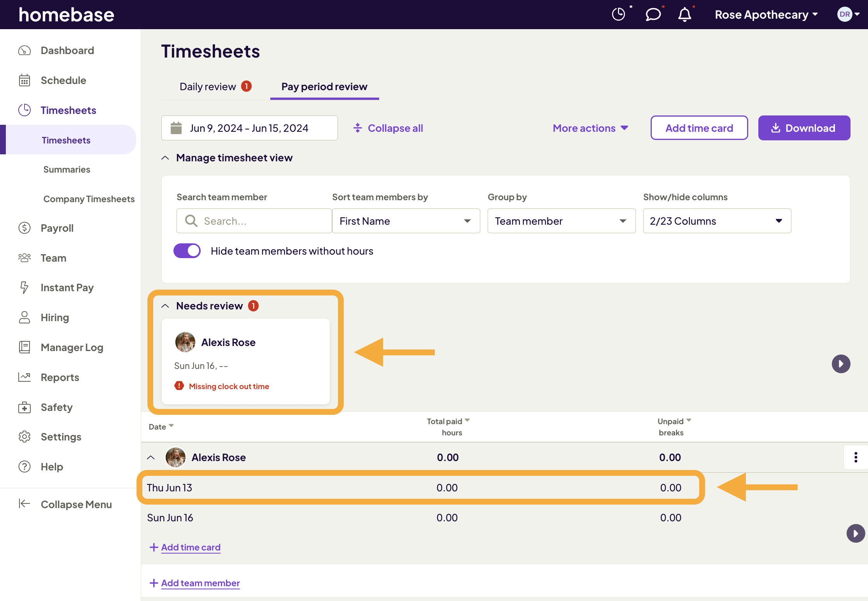Open the time clock icon in header
The width and height of the screenshot is (868, 601).
click(618, 14)
